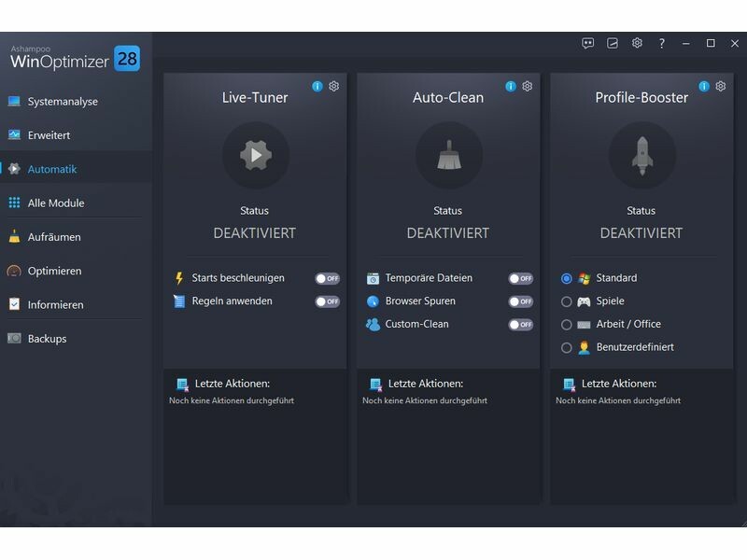
Task: Toggle the Custom-Clean switch
Action: click(520, 325)
